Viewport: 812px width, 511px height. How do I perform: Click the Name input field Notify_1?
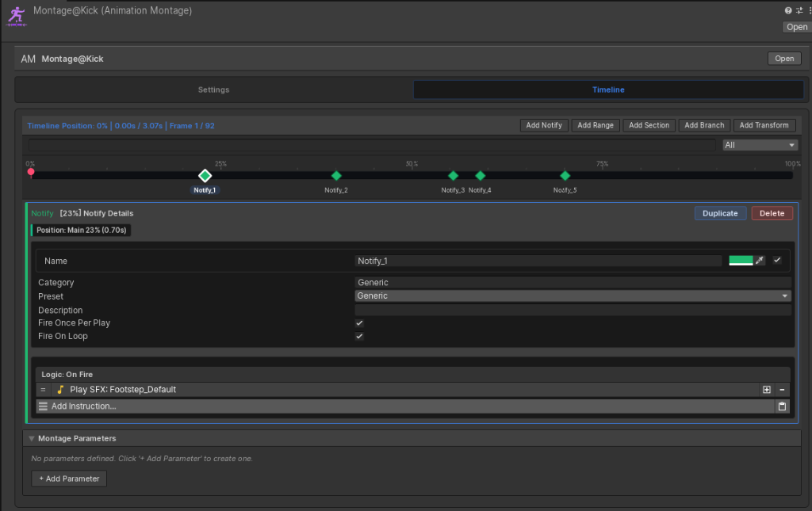(538, 261)
